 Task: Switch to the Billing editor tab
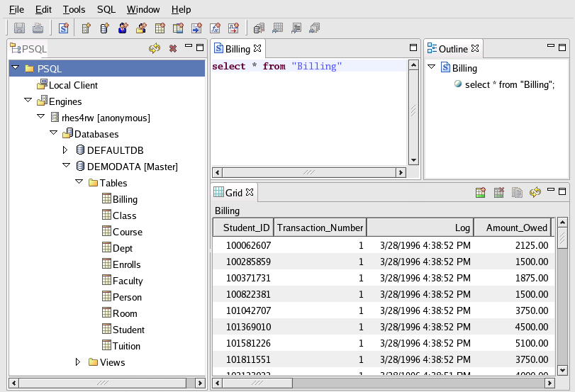(x=237, y=49)
